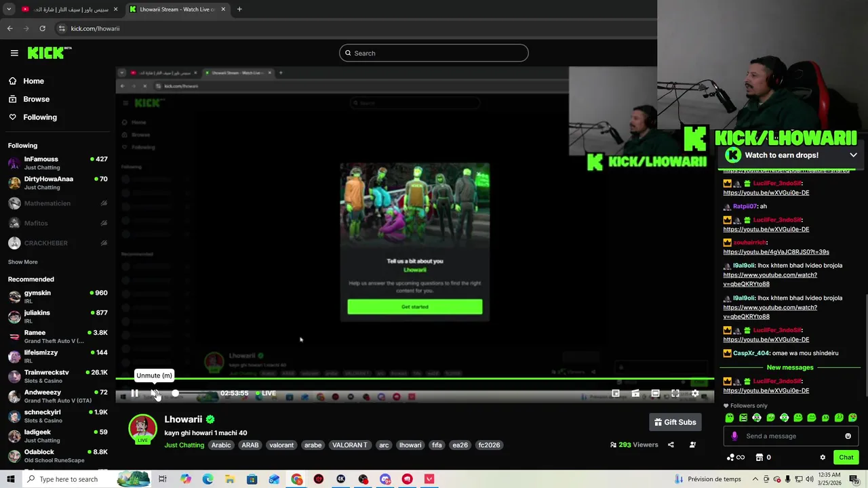Open DirtyHowaAnaa channel
This screenshot has height=488, width=868.
tap(58, 183)
